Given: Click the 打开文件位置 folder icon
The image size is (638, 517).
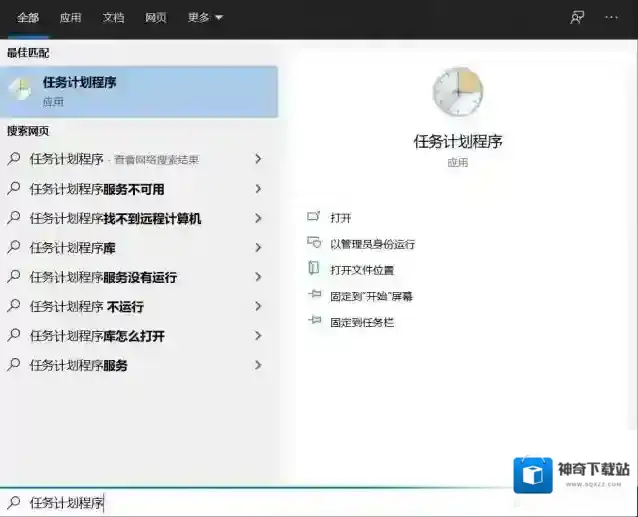Looking at the screenshot, I should (314, 269).
